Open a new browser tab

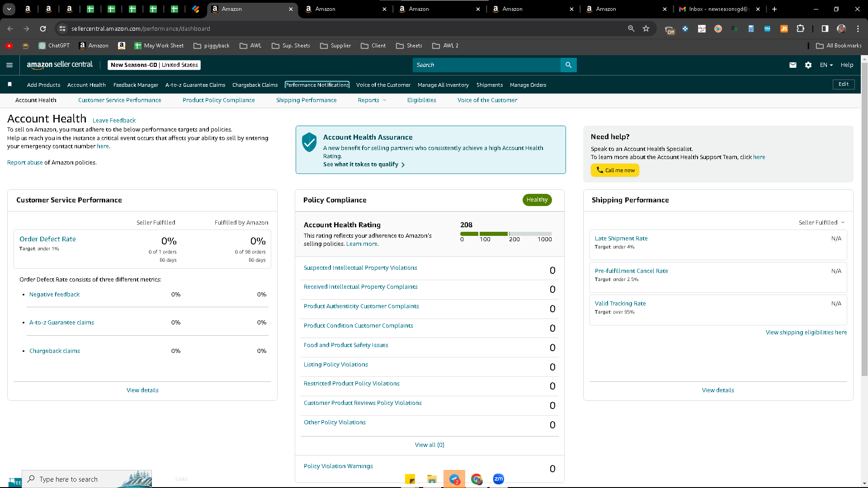[x=774, y=9]
